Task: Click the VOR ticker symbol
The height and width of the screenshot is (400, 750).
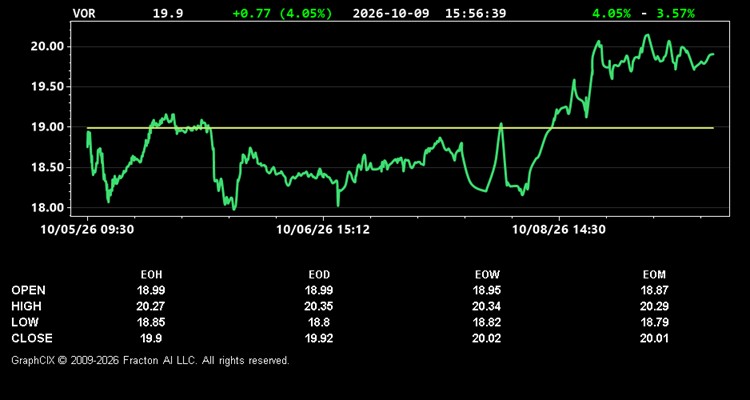Action: pyautogui.click(x=84, y=13)
